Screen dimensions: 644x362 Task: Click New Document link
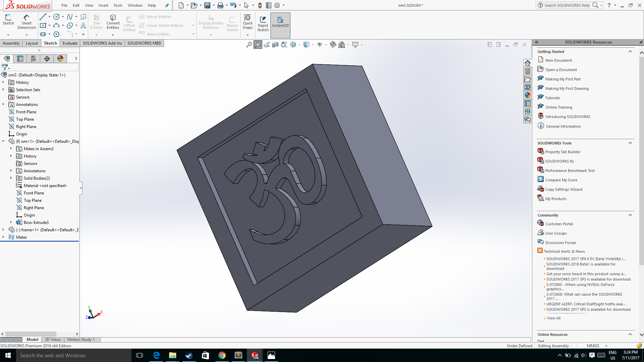[558, 60]
